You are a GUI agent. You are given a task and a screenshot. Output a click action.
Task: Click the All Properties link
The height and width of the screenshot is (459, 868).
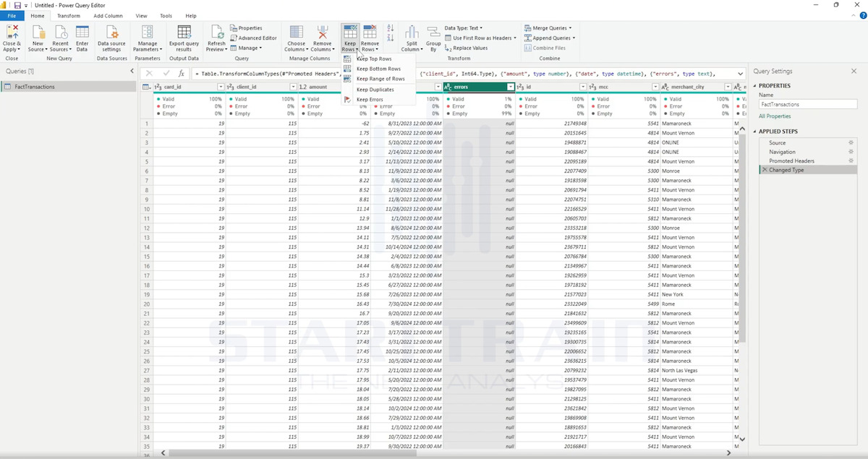tap(773, 116)
